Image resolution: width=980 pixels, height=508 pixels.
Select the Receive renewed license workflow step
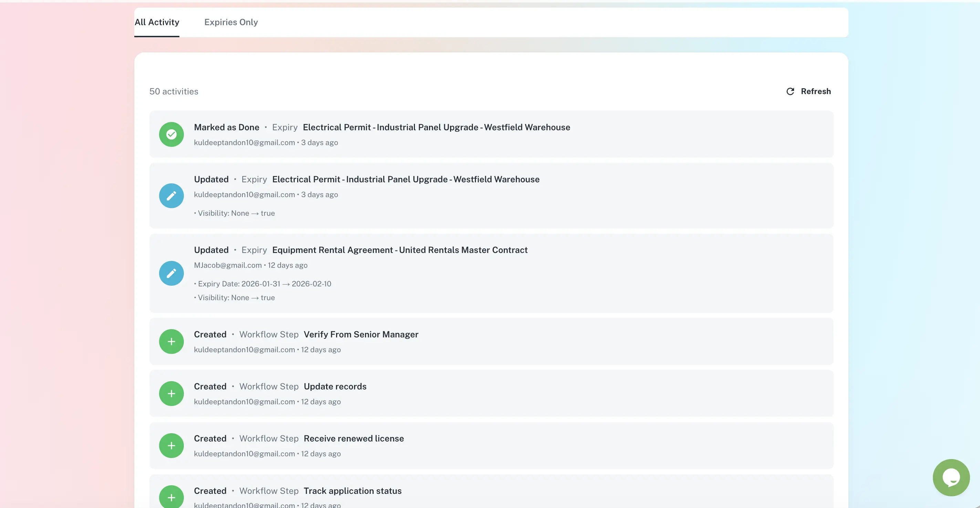pyautogui.click(x=354, y=439)
